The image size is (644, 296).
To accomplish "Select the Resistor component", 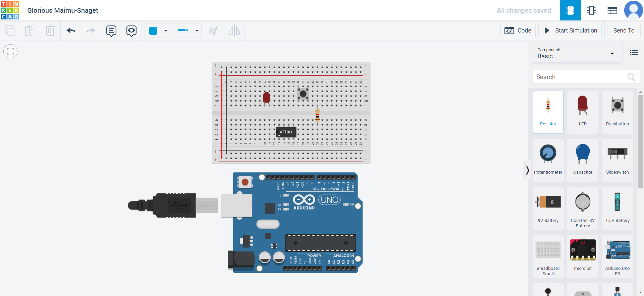I will (548, 112).
